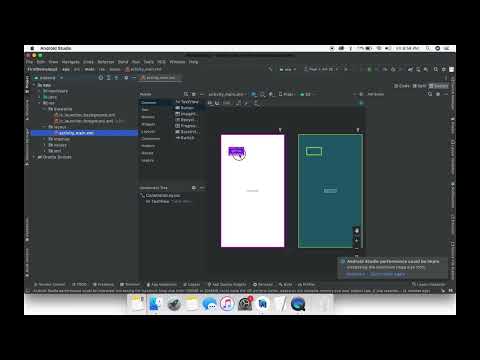Expand the mipmap folder

tap(45, 139)
